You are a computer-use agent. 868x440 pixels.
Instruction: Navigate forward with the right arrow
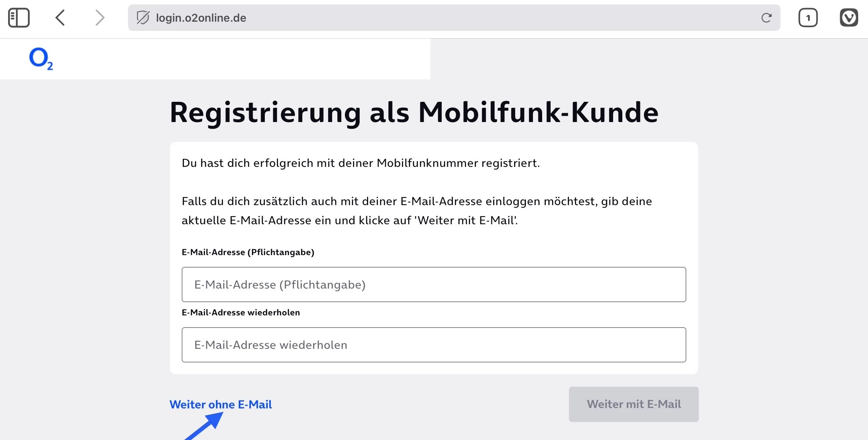pyautogui.click(x=100, y=18)
